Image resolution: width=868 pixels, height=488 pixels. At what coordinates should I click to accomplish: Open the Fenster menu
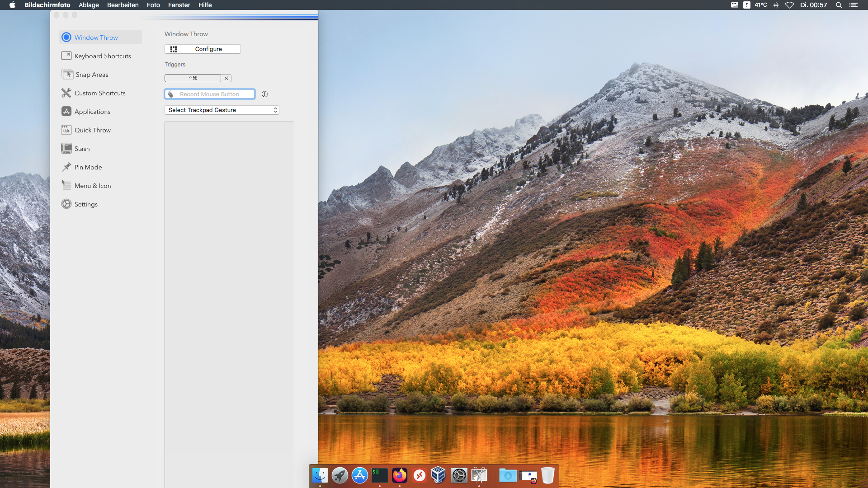pyautogui.click(x=179, y=5)
